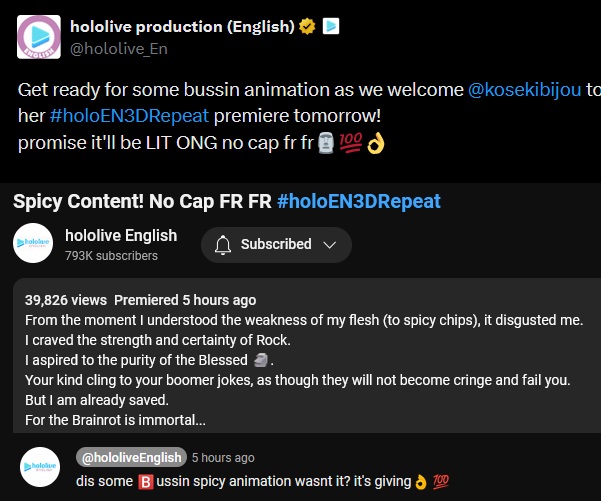Image resolution: width=601 pixels, height=501 pixels.
Task: Click the OK hand emoji in the tweet
Action: point(376,143)
